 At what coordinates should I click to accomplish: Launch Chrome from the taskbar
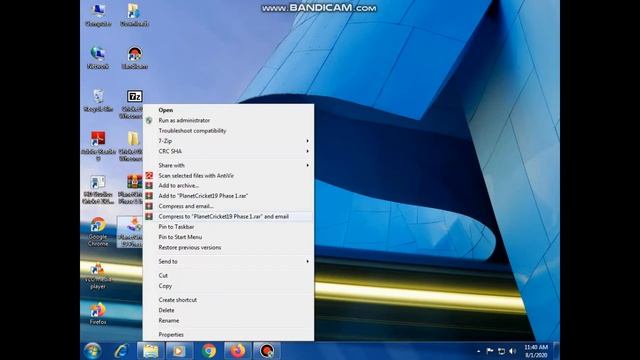coord(209,351)
